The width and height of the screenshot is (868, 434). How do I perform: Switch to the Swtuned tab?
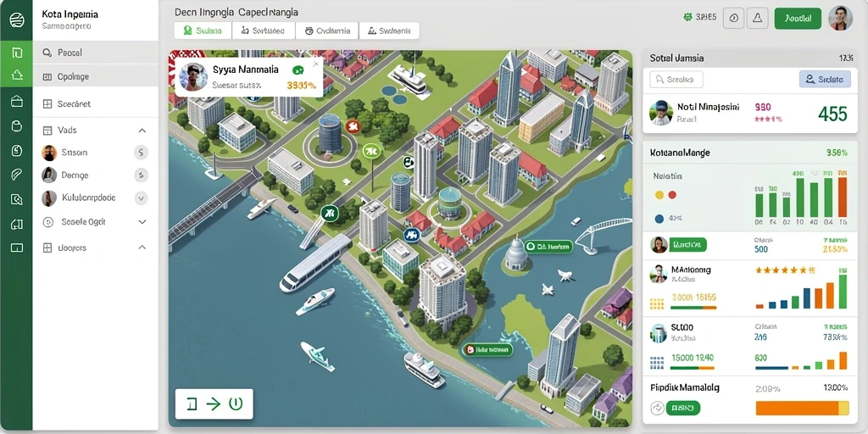(264, 31)
